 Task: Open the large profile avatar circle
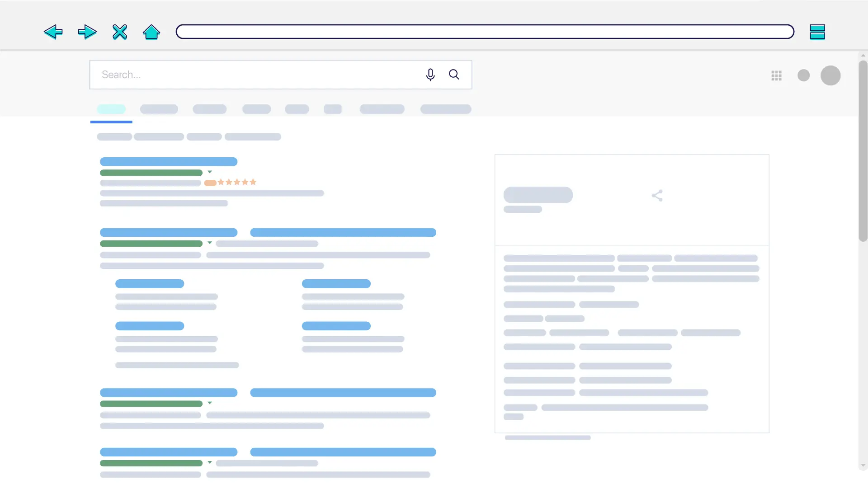click(x=830, y=75)
